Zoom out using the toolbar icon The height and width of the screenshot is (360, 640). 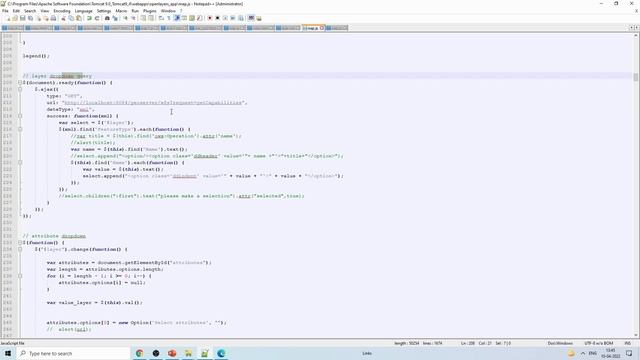coord(133,18)
